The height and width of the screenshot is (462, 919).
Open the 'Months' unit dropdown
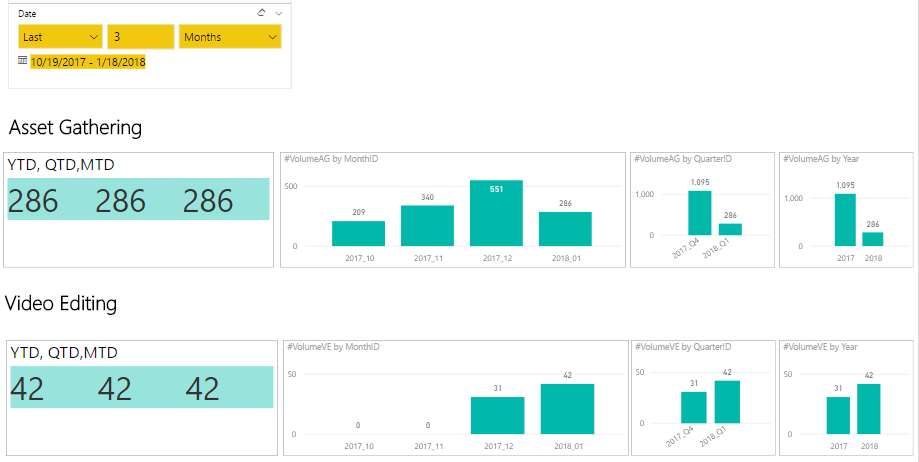click(x=230, y=37)
